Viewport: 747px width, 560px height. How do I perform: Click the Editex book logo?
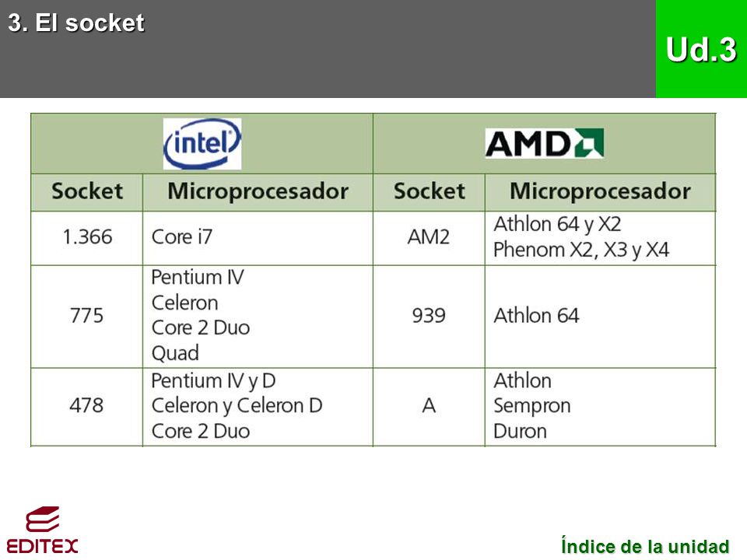pos(42,530)
